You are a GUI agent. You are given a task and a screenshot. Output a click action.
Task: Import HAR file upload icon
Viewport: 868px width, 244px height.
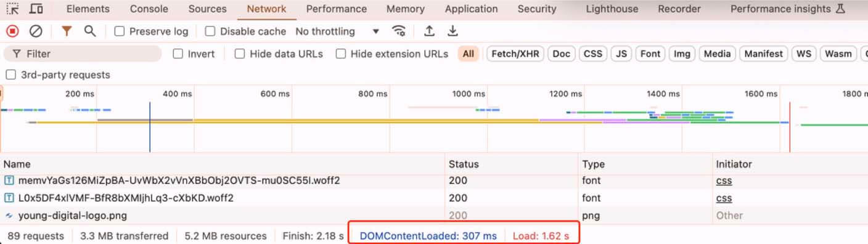tap(429, 31)
